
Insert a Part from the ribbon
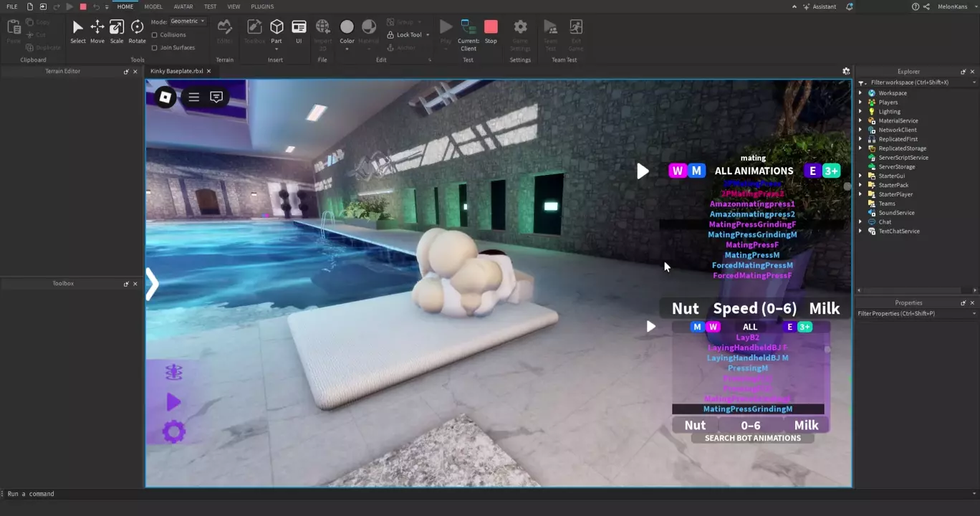point(277,31)
